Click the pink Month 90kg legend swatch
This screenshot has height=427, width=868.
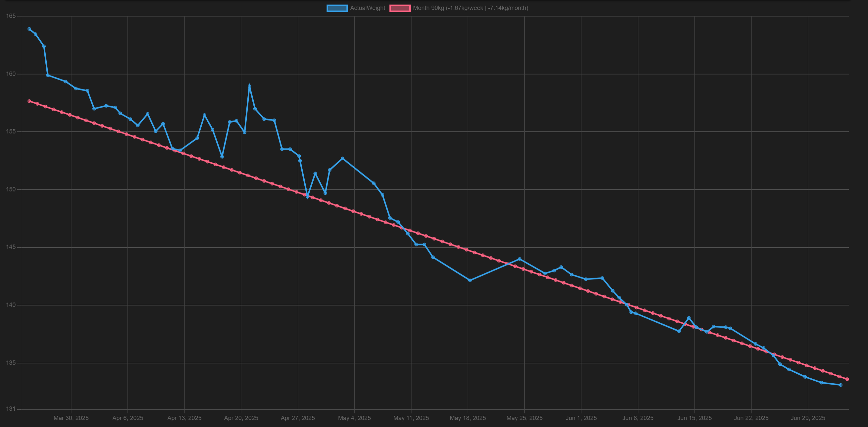pyautogui.click(x=400, y=8)
